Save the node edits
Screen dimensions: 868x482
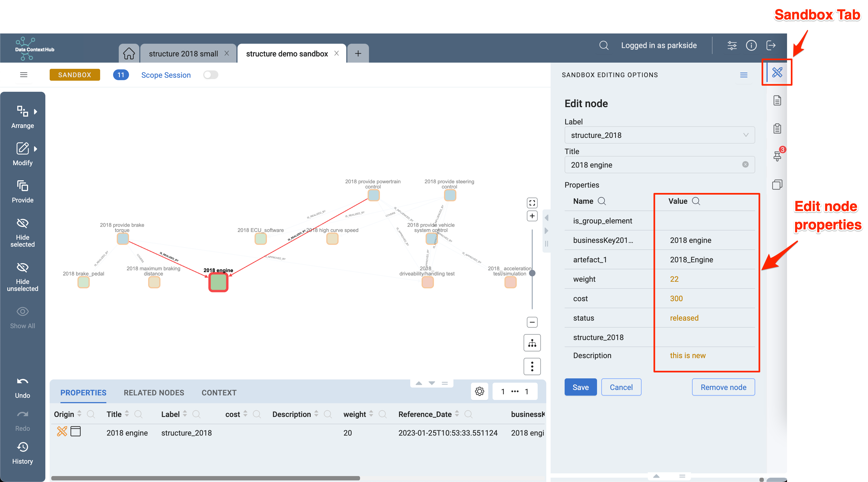tap(581, 387)
